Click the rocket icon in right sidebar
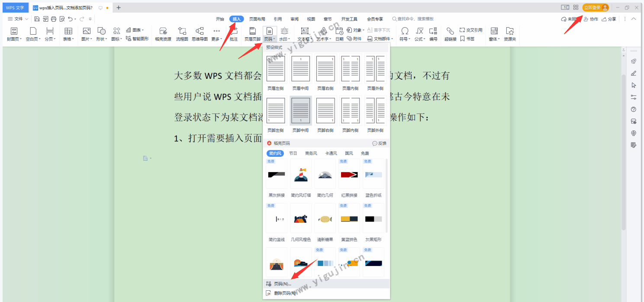Image resolution: width=644 pixels, height=302 pixels. click(x=634, y=62)
